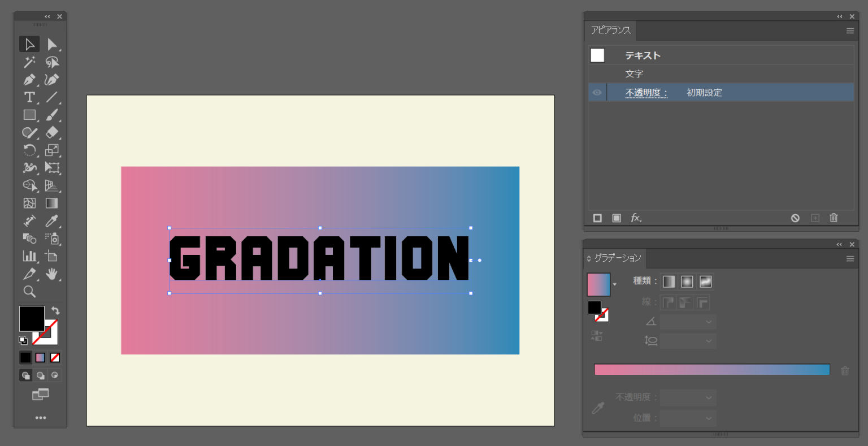
Task: Toggle visibility eye of the 不透明度 row
Action: (597, 93)
